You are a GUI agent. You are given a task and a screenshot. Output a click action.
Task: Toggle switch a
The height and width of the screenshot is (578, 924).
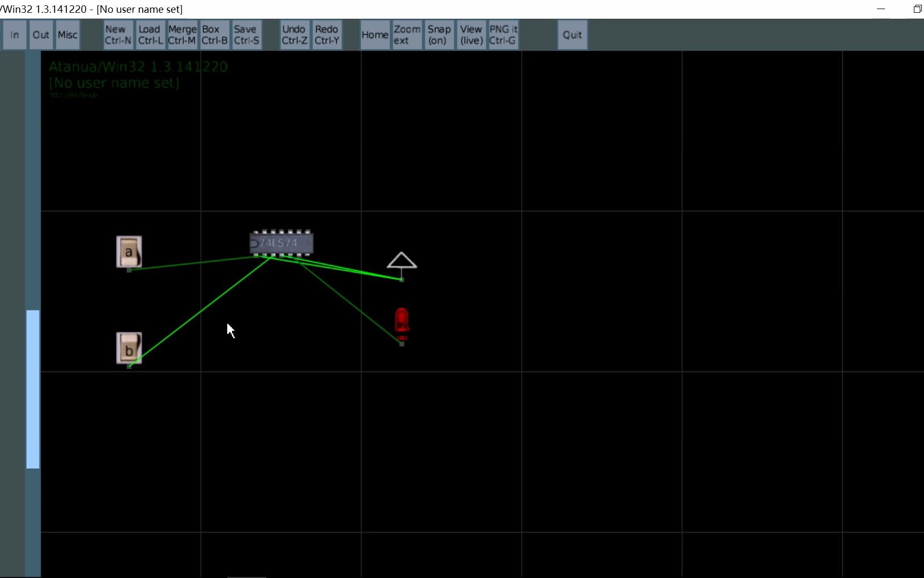click(129, 252)
